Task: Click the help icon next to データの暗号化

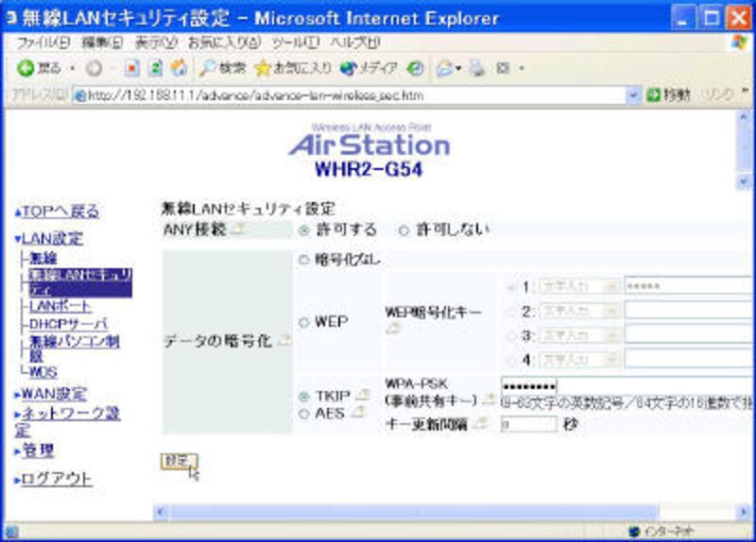Action: pyautogui.click(x=285, y=340)
